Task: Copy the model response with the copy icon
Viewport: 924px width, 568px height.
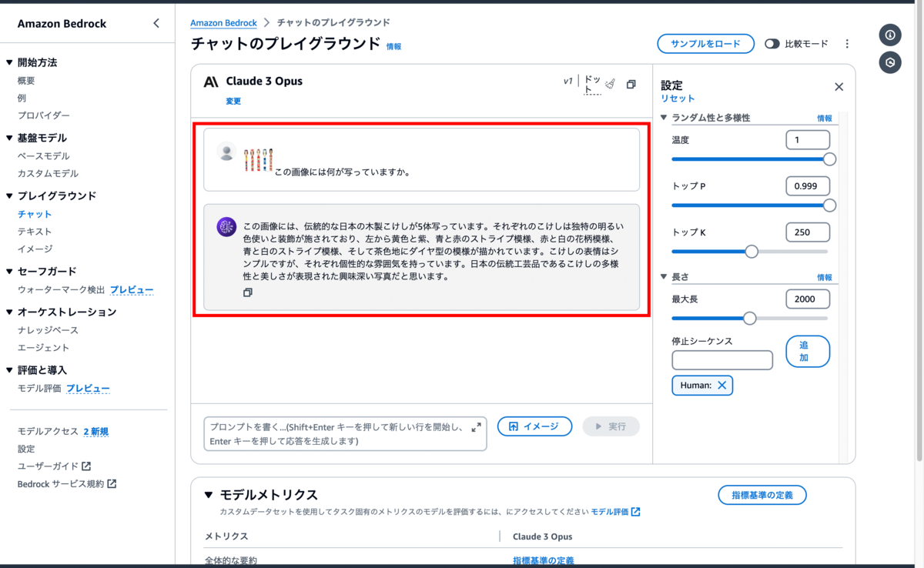Action: point(248,292)
